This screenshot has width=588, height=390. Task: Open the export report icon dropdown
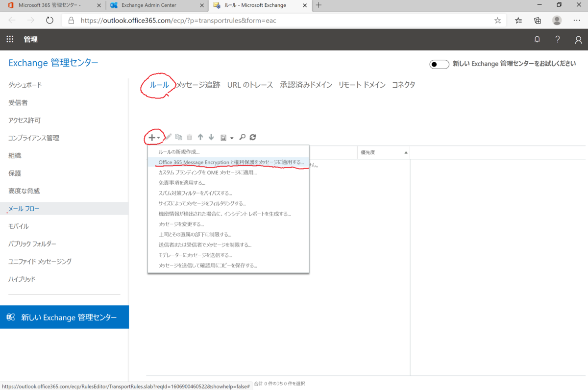tap(226, 138)
